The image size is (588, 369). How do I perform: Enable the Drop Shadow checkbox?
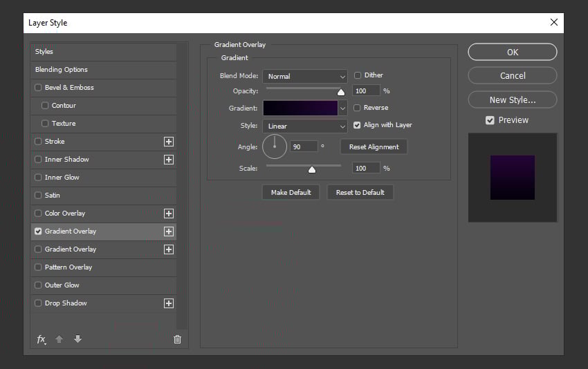[x=38, y=303]
